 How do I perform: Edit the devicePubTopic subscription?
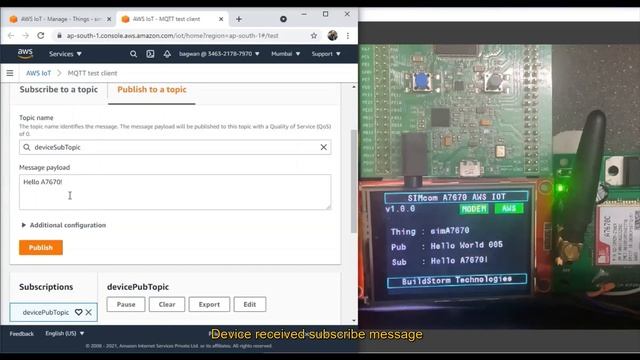(x=249, y=304)
